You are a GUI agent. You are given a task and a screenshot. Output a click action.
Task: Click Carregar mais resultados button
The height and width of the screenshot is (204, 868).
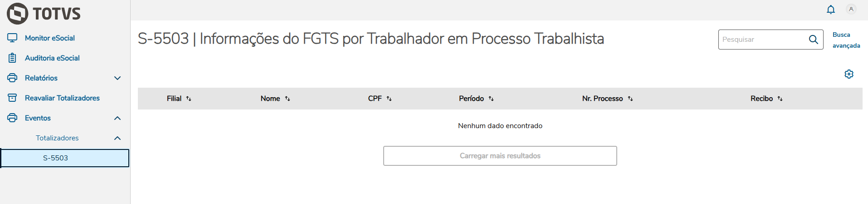coord(500,156)
